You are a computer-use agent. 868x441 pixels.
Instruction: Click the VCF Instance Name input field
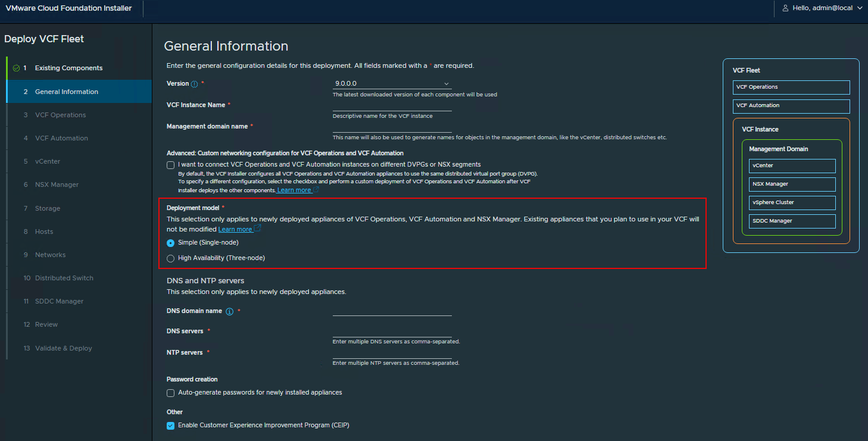coord(392,105)
